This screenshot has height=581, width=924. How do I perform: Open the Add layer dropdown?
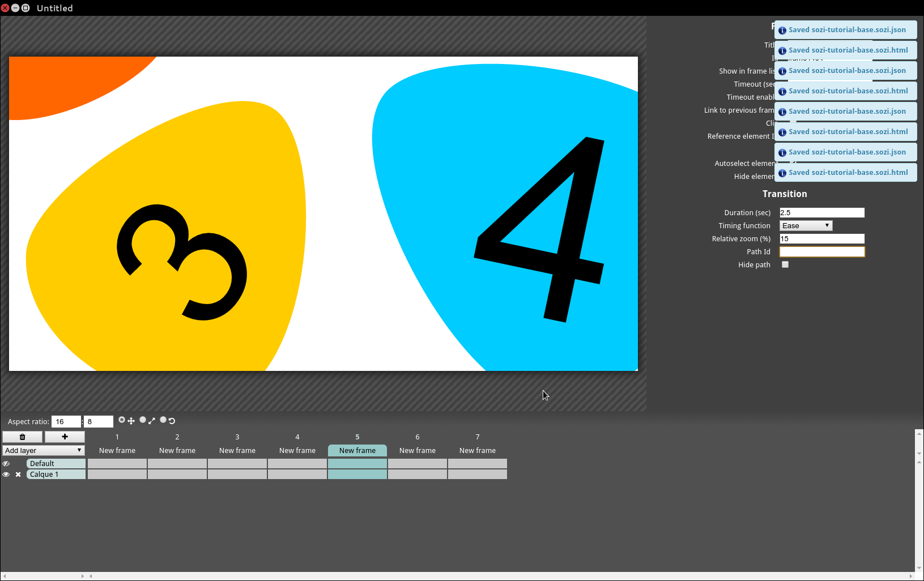click(44, 450)
